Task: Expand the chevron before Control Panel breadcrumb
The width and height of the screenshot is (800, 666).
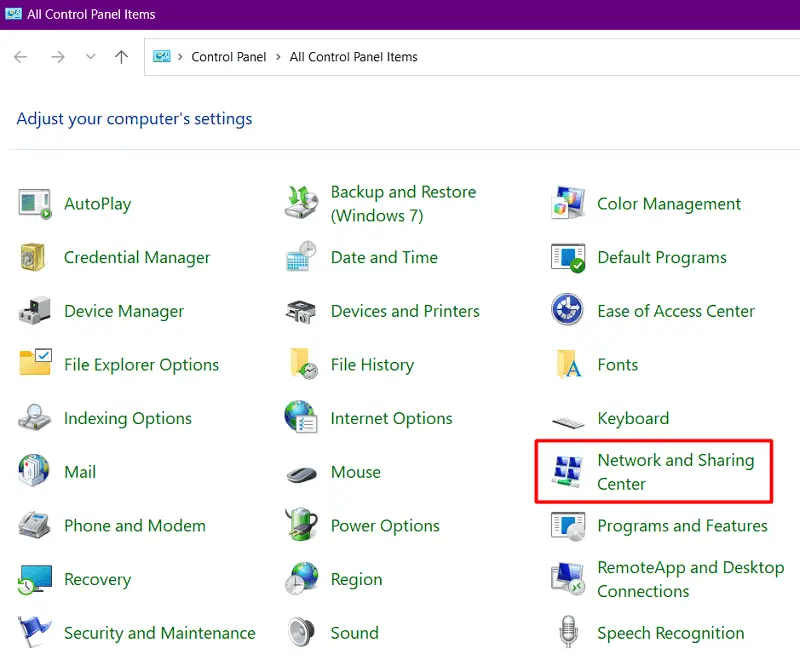Action: (x=181, y=57)
